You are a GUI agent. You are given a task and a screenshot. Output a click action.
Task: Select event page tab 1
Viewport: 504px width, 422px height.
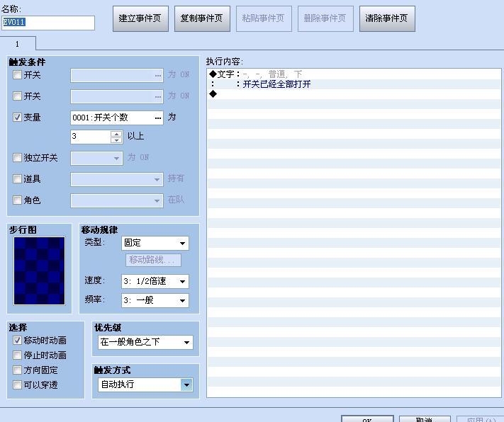(x=18, y=44)
